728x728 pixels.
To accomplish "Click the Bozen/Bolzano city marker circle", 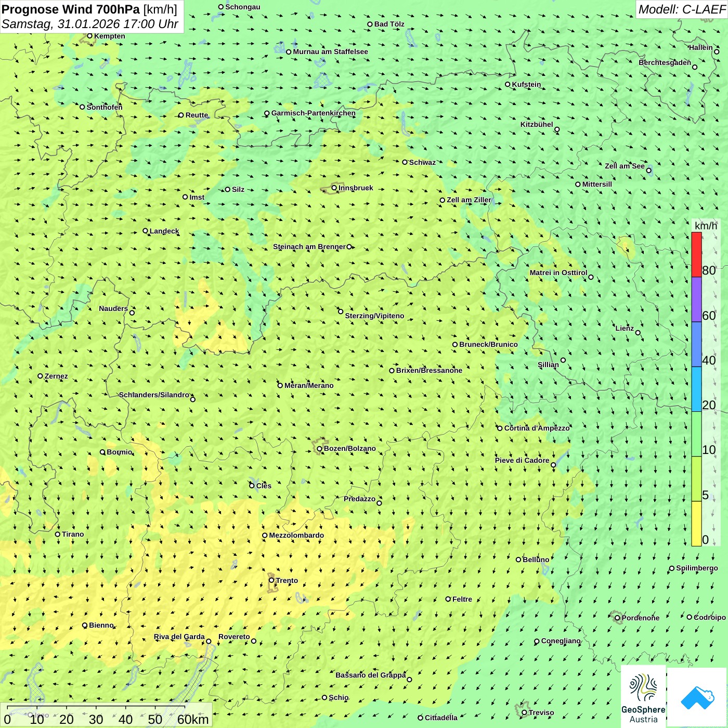I will 320,448.
